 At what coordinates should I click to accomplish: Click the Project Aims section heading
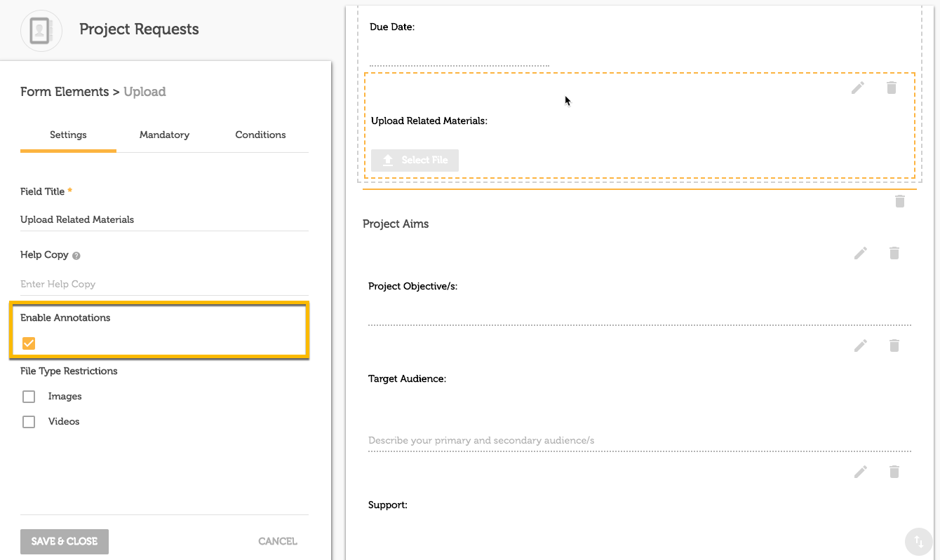pyautogui.click(x=396, y=224)
